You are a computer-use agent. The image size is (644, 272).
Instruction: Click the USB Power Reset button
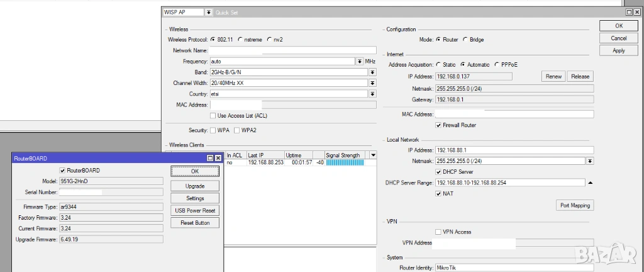(194, 210)
